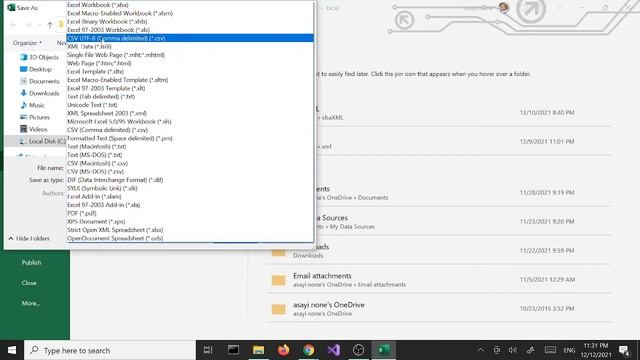The height and width of the screenshot is (360, 640).
Task: Select Microsoft Excel 5.0/95 Workbook option
Action: pyautogui.click(x=190, y=122)
